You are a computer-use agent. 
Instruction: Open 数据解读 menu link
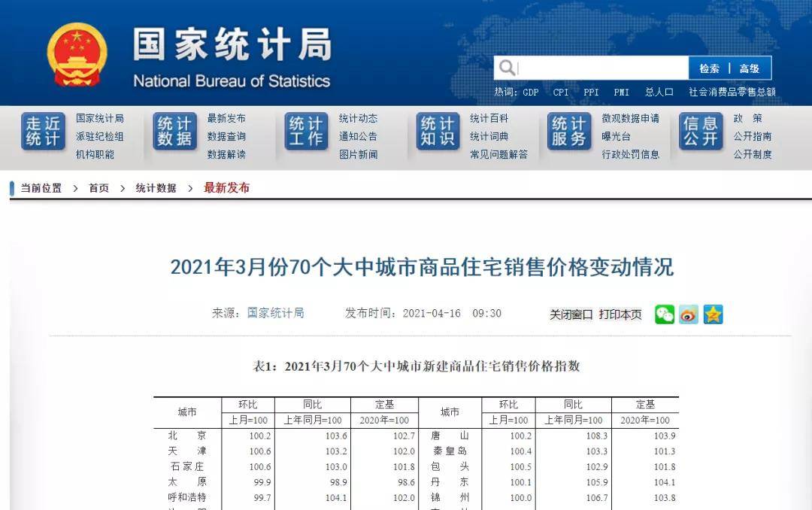click(226, 154)
